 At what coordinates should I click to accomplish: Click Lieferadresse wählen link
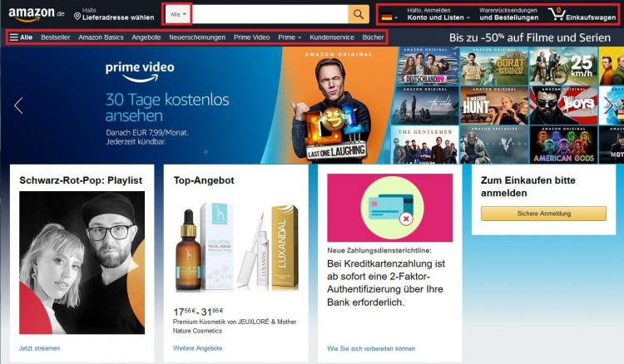click(x=118, y=17)
